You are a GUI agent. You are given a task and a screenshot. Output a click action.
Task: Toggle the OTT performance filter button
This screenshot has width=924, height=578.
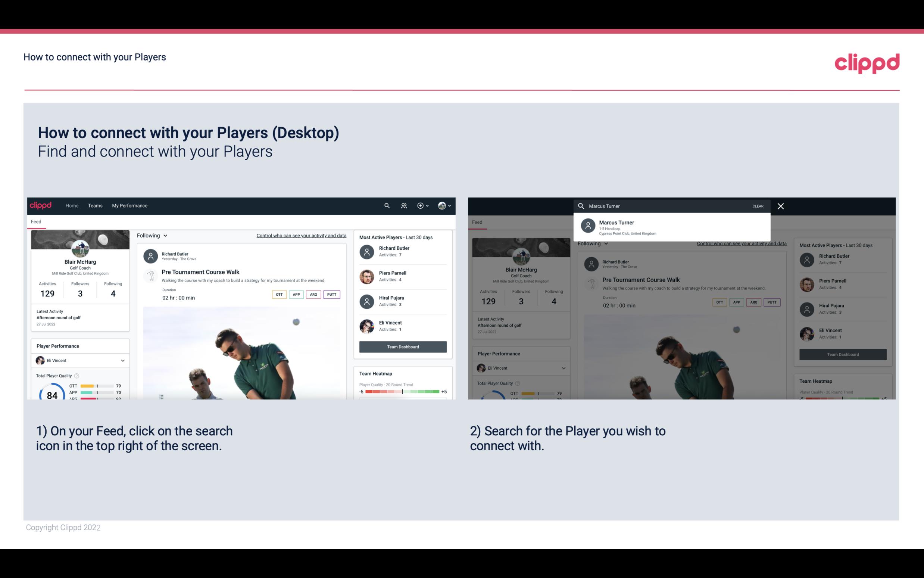coord(279,294)
